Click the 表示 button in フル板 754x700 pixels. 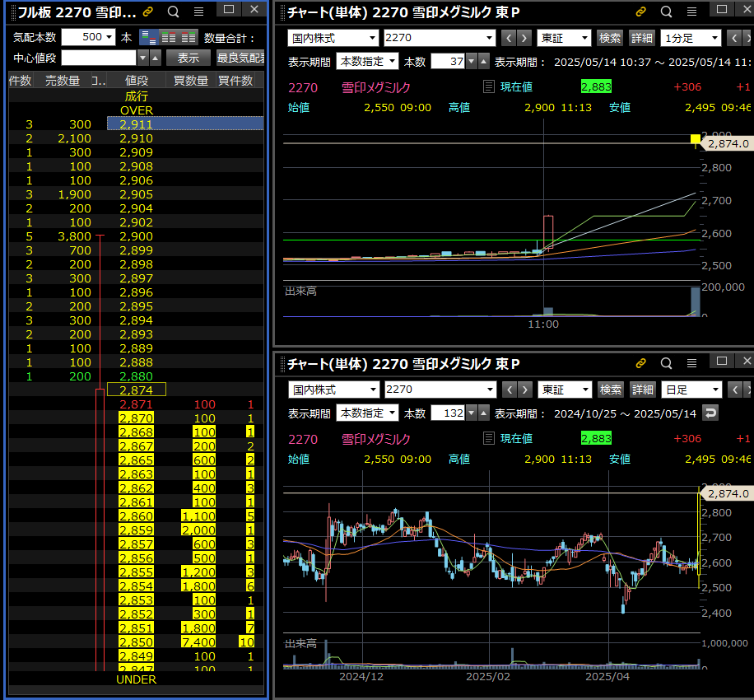point(188,58)
